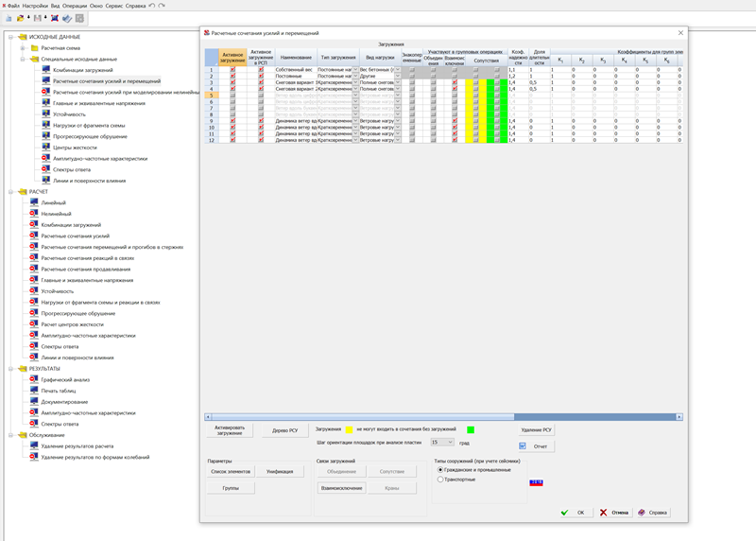Click icon beside Печать таблиц
The image size is (756, 541).
[x=34, y=391]
